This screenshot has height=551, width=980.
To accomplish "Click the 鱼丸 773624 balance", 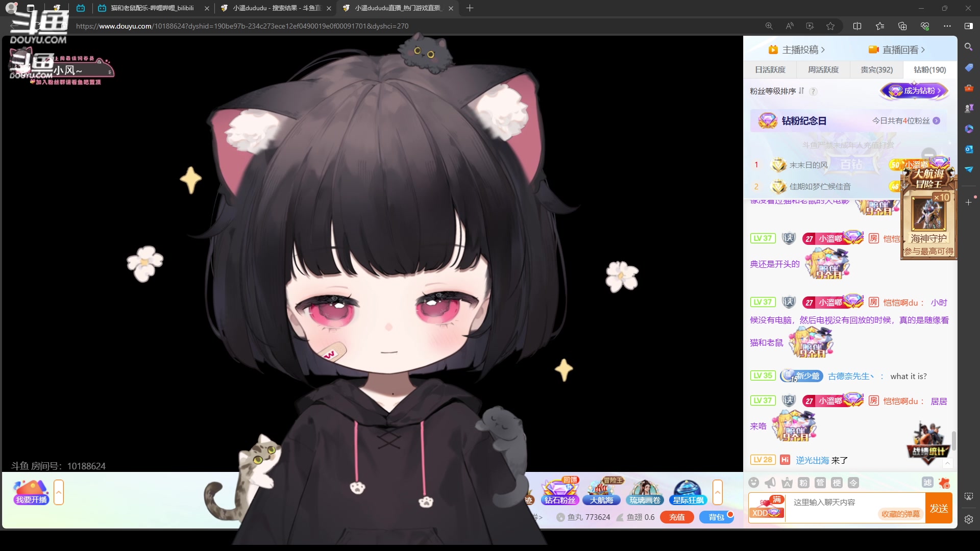I will (583, 517).
